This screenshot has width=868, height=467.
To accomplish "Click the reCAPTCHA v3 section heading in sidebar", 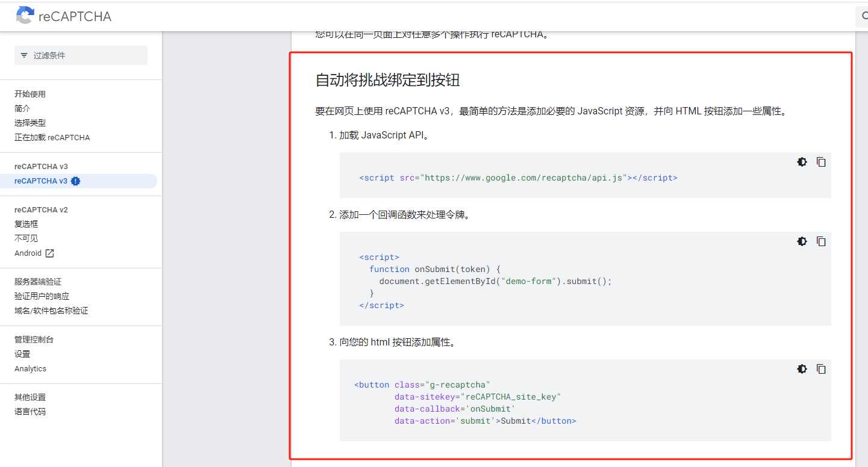I will point(41,167).
